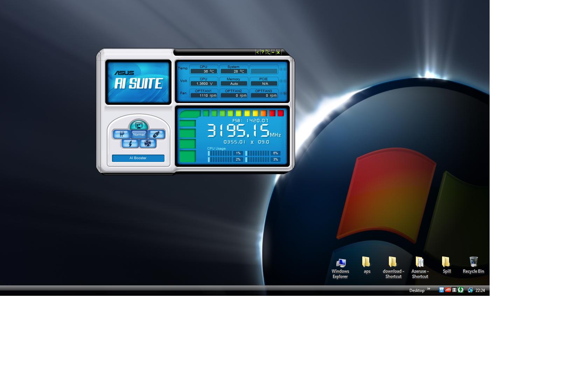
Task: Select the OPTFAN3 0 rpm reading
Action: tap(264, 93)
